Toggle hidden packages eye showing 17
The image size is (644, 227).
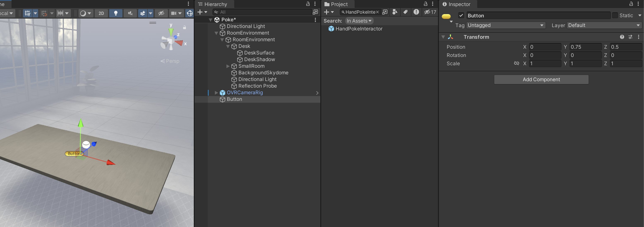[430, 12]
